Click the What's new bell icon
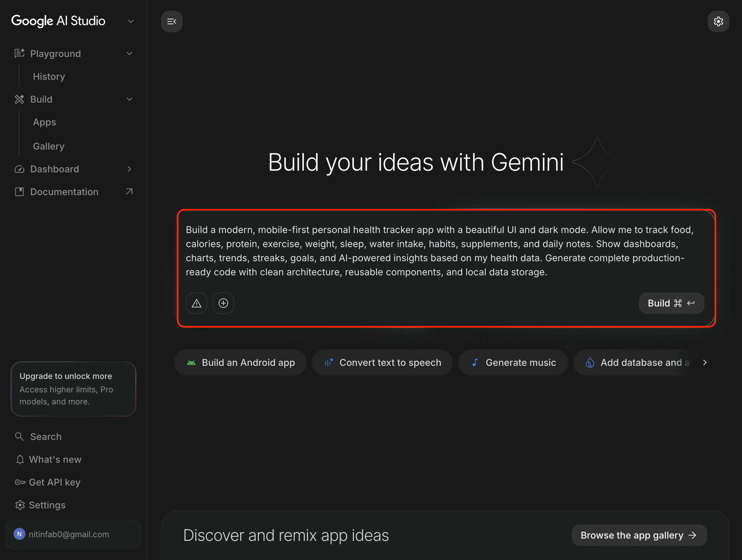Screen dimensions: 742x560 coord(20,459)
